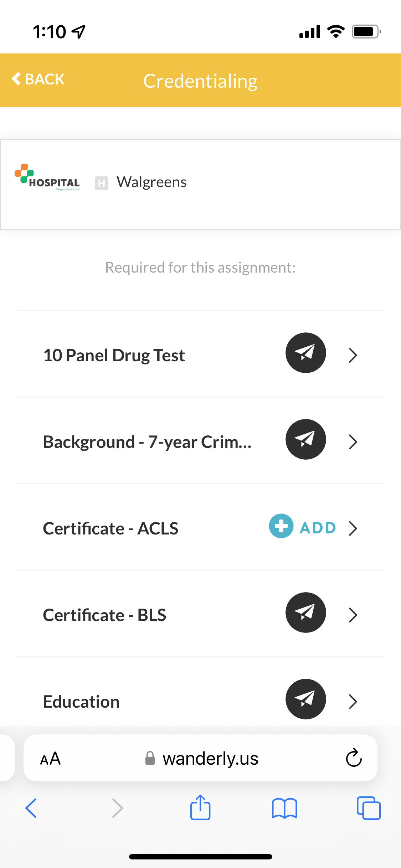
Task: Expand the Background 7-year Crim row chevron
Action: click(x=353, y=442)
